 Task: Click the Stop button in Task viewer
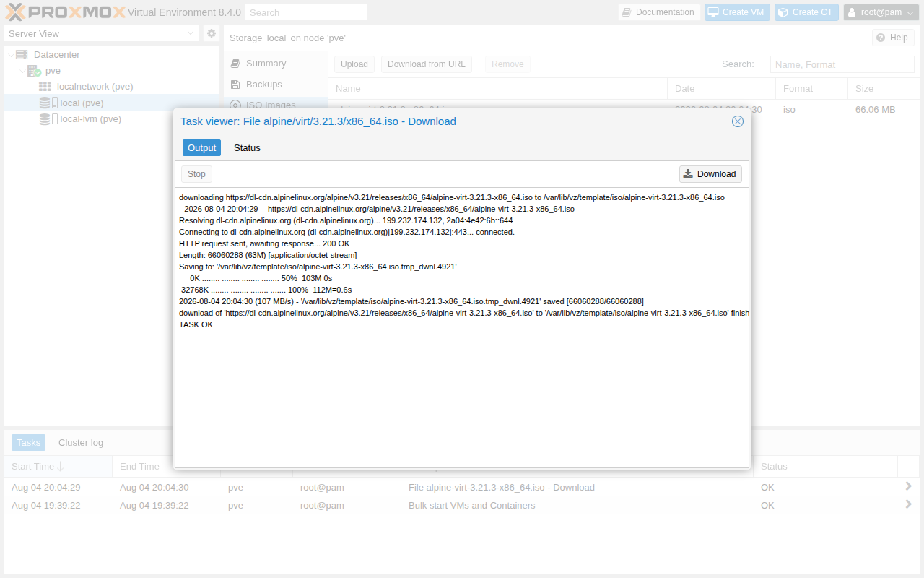coord(196,174)
